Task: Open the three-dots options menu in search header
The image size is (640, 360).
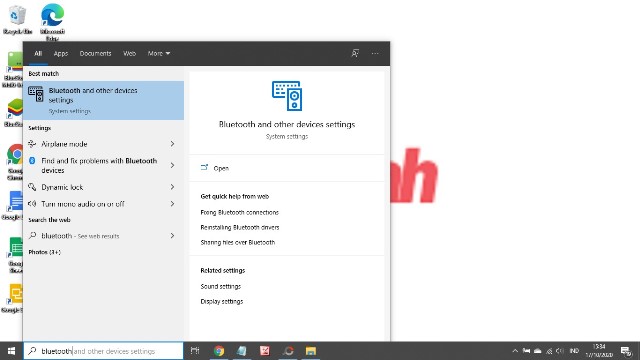Action: click(375, 53)
